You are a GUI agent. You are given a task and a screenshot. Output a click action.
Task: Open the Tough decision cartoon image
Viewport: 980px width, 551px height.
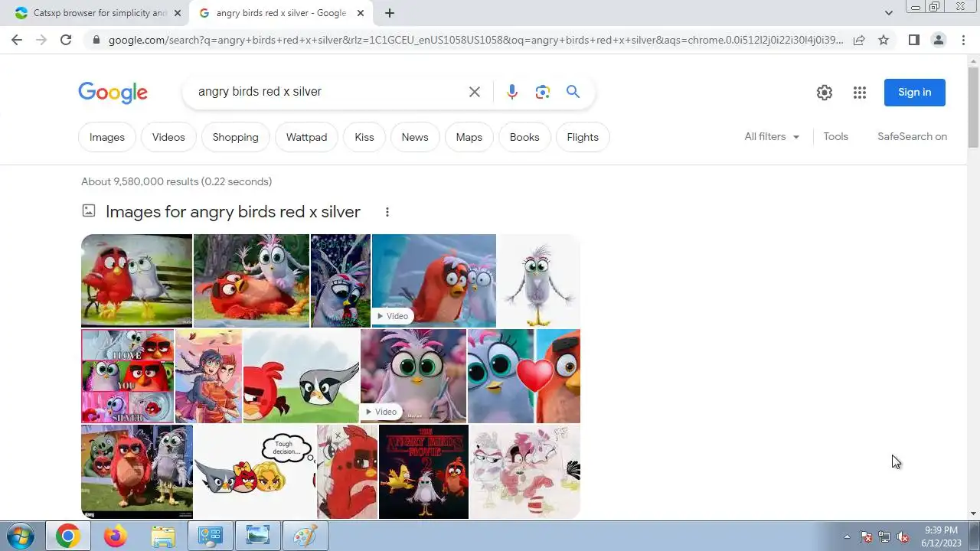click(255, 471)
